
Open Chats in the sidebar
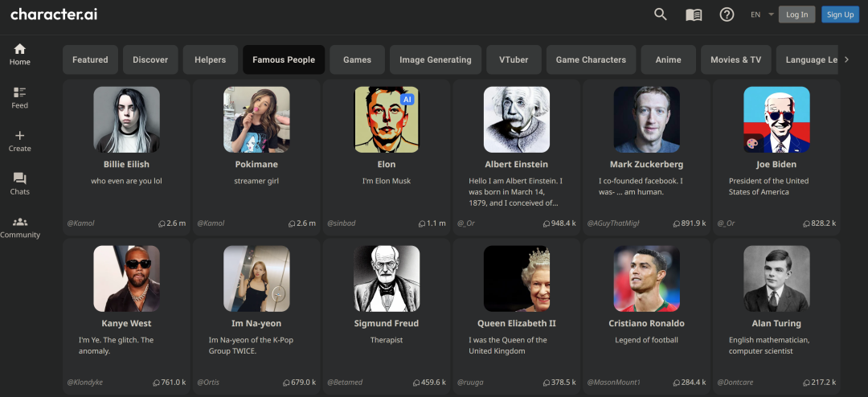[x=20, y=184]
